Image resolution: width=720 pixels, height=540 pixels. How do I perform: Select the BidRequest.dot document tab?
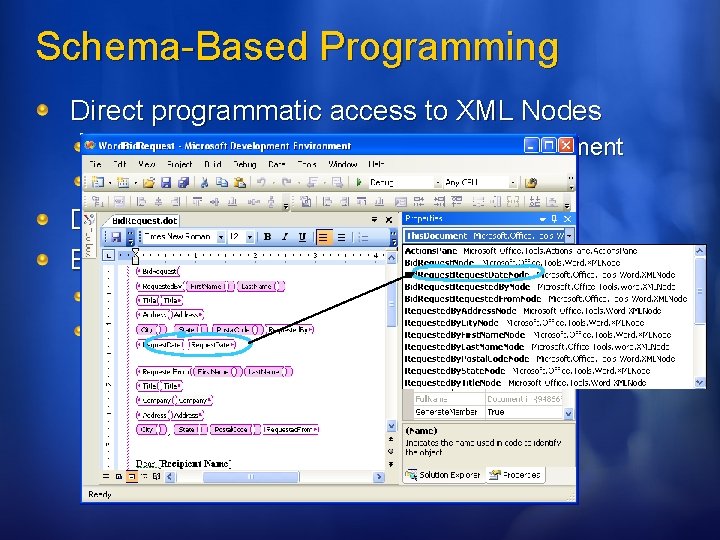pos(144,220)
